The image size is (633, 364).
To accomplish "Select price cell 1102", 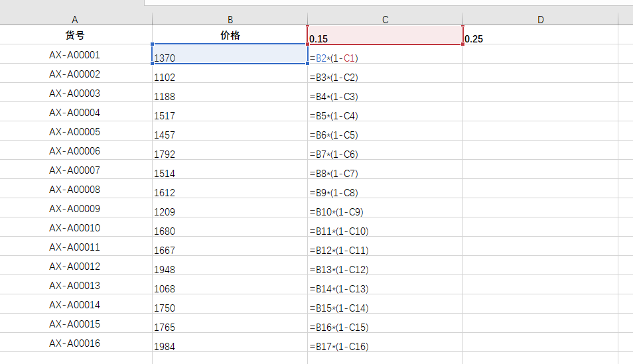I will [x=230, y=74].
